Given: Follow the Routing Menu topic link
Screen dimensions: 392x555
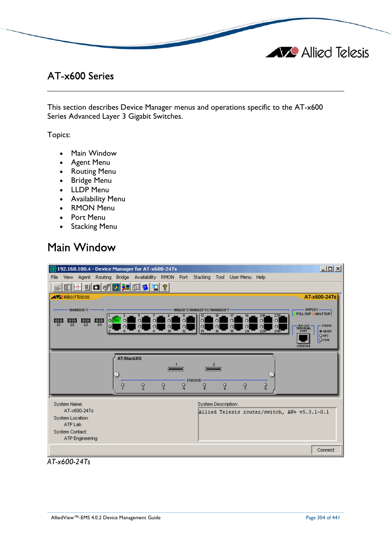Looking at the screenshot, I should click(93, 171).
